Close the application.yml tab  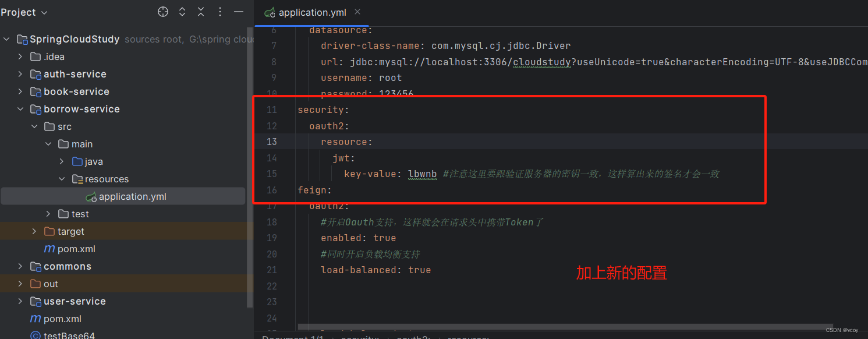[x=357, y=12]
